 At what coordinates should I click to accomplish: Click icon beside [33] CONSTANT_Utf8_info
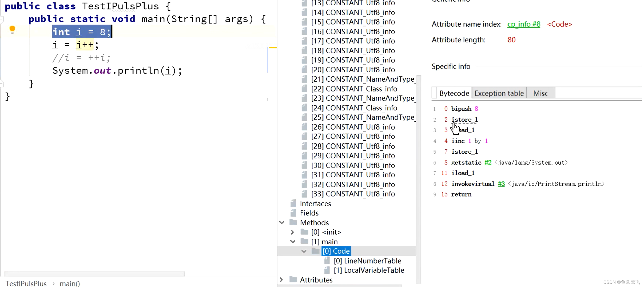coord(304,194)
